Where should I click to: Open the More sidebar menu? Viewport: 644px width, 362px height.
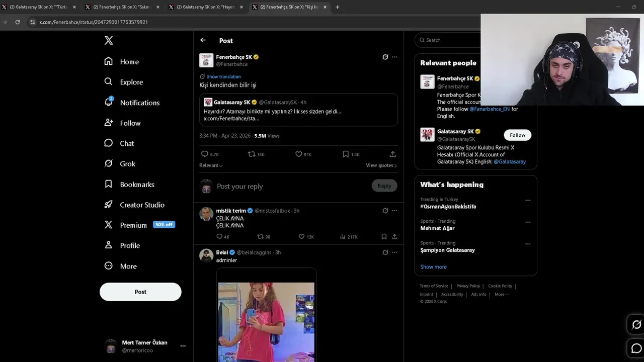[120, 266]
